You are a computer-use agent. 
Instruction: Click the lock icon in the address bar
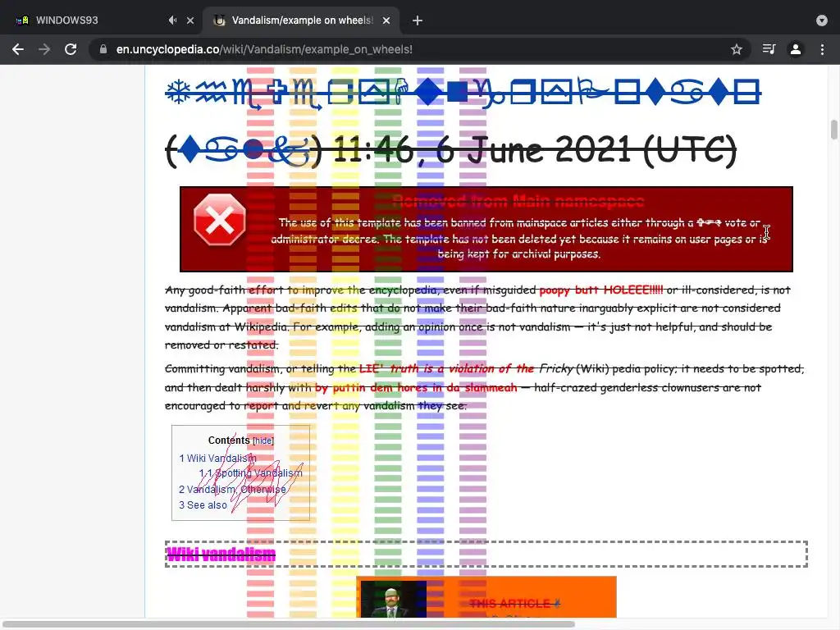tap(103, 49)
